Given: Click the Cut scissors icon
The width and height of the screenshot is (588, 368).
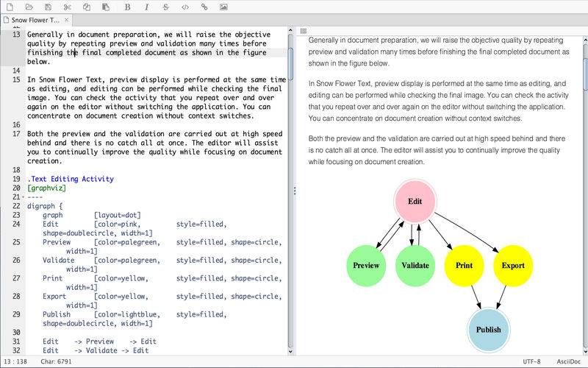Looking at the screenshot, I should coord(68,7).
